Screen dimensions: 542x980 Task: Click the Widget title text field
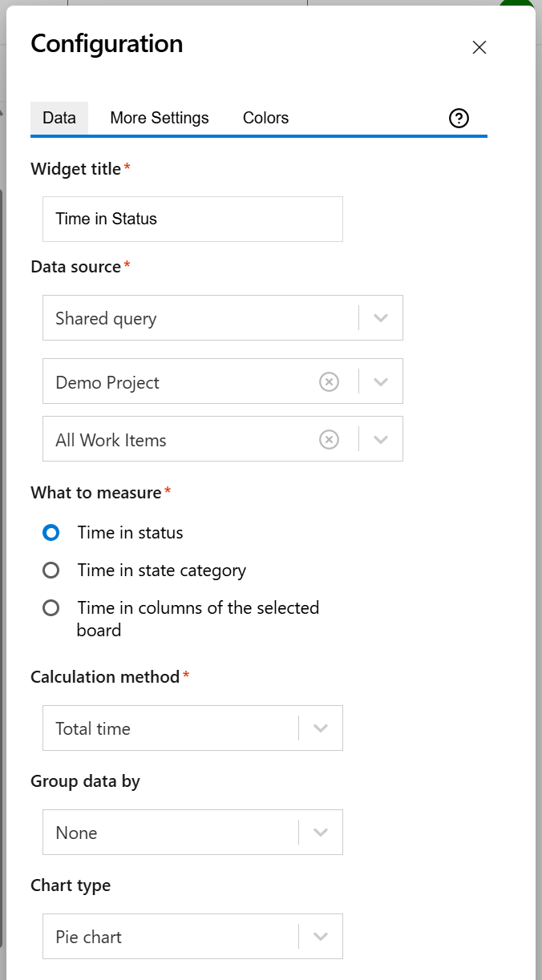192,219
